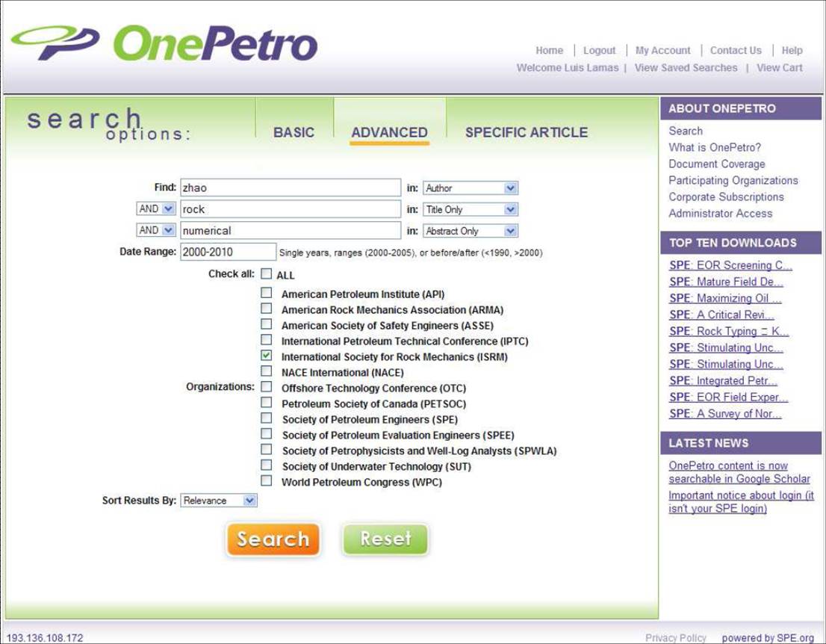Uncheck International Society for Rock Mechanics box

(267, 355)
